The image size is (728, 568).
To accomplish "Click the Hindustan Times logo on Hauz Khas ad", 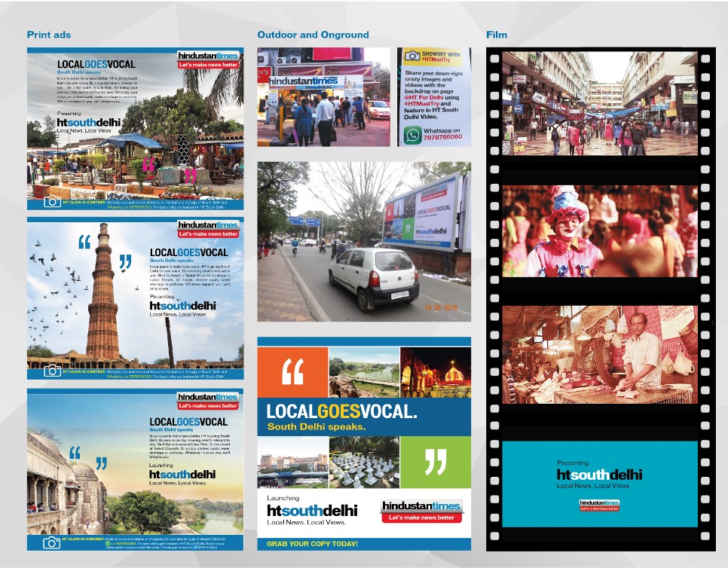I will [208, 401].
